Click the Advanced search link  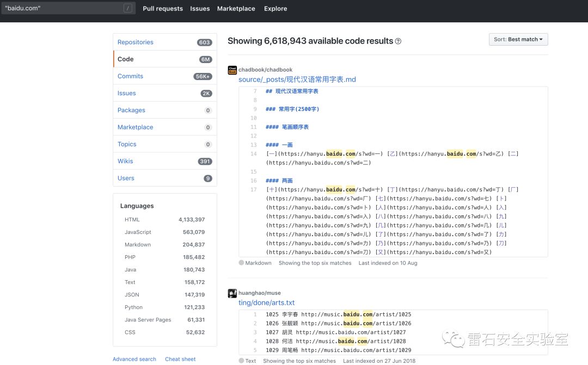(x=134, y=359)
